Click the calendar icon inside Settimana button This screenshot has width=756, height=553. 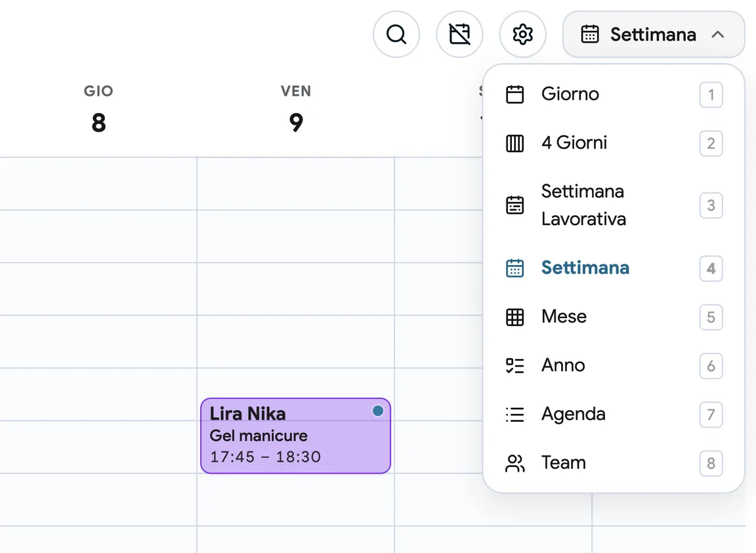pyautogui.click(x=590, y=34)
